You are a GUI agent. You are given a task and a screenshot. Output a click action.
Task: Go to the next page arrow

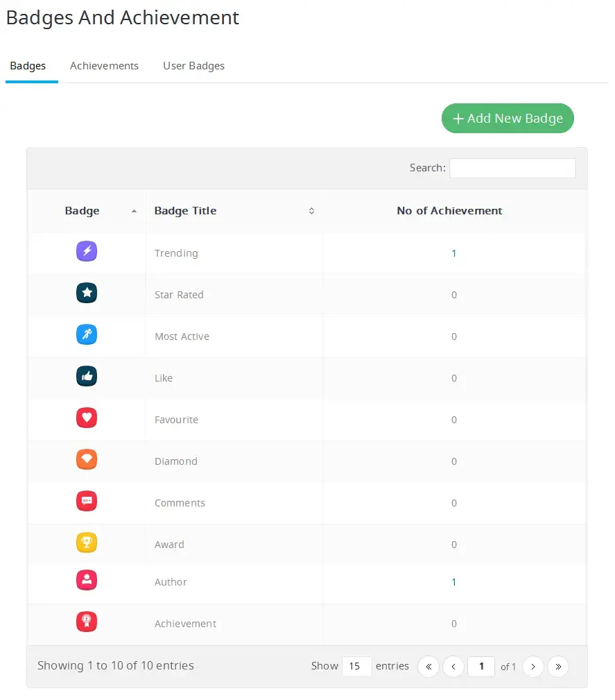click(x=532, y=667)
